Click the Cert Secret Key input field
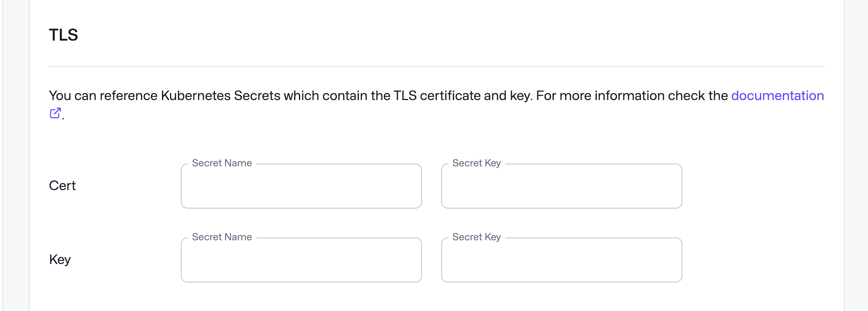This screenshot has width=868, height=311. click(x=561, y=186)
